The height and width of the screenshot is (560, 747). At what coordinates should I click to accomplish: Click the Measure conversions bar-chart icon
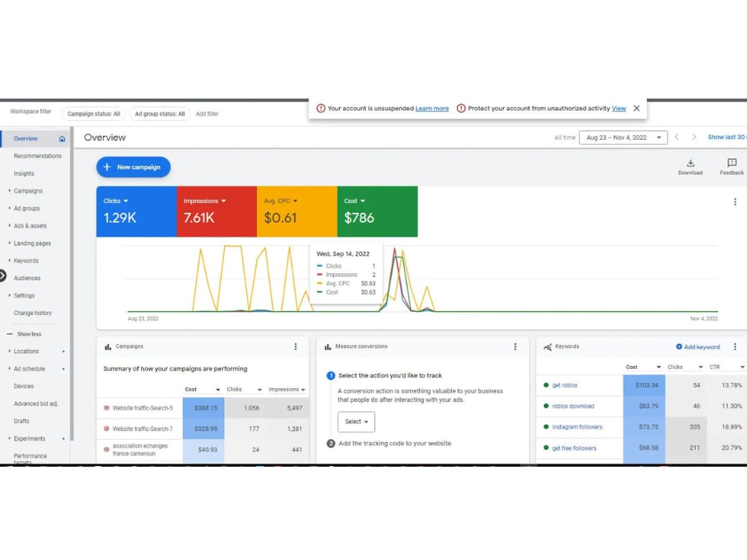[328, 347]
